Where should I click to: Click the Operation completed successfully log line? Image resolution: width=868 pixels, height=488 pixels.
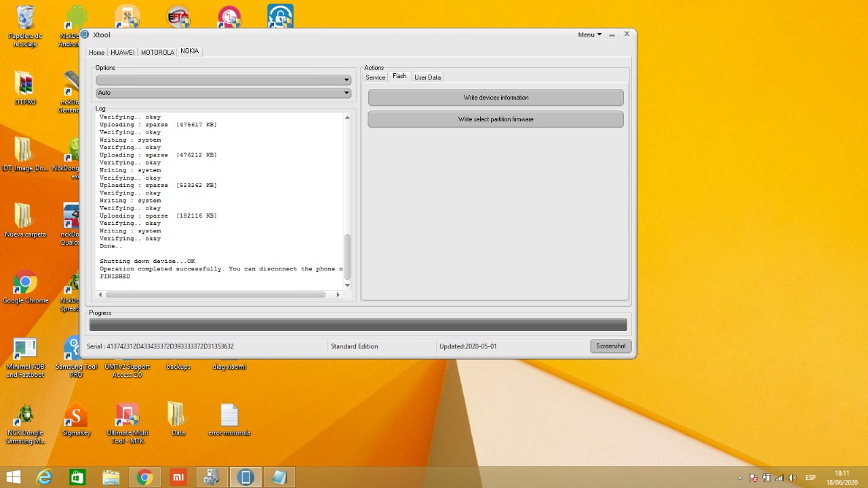click(221, 269)
